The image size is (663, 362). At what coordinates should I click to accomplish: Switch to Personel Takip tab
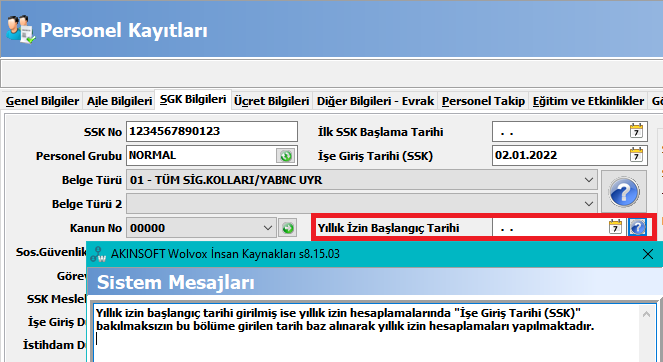pos(483,101)
